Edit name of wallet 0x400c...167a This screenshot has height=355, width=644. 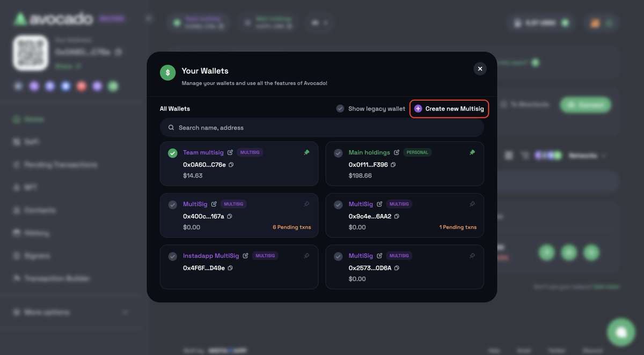point(214,204)
